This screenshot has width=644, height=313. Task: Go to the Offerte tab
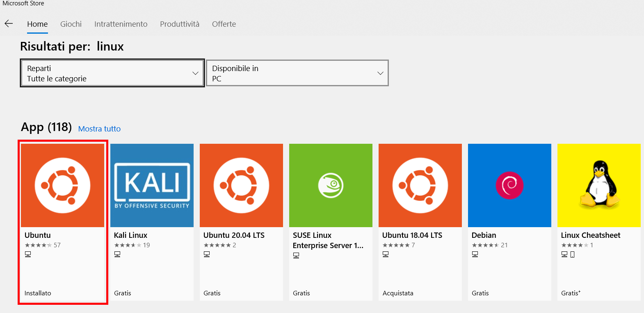(224, 24)
